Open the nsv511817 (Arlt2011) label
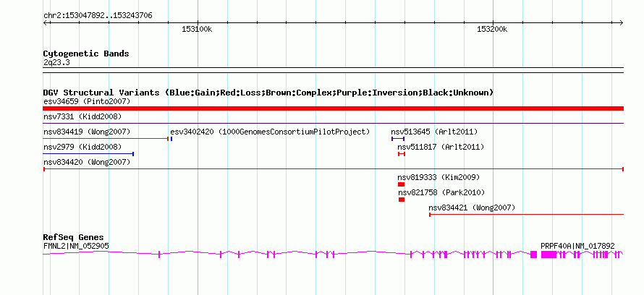Image resolution: width=644 pixels, height=295 pixels. 441,147
